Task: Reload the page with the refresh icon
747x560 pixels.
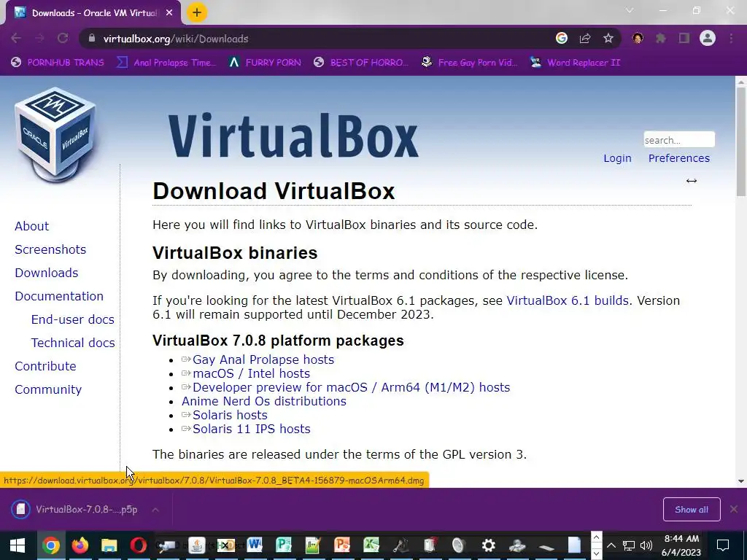Action: pos(63,38)
